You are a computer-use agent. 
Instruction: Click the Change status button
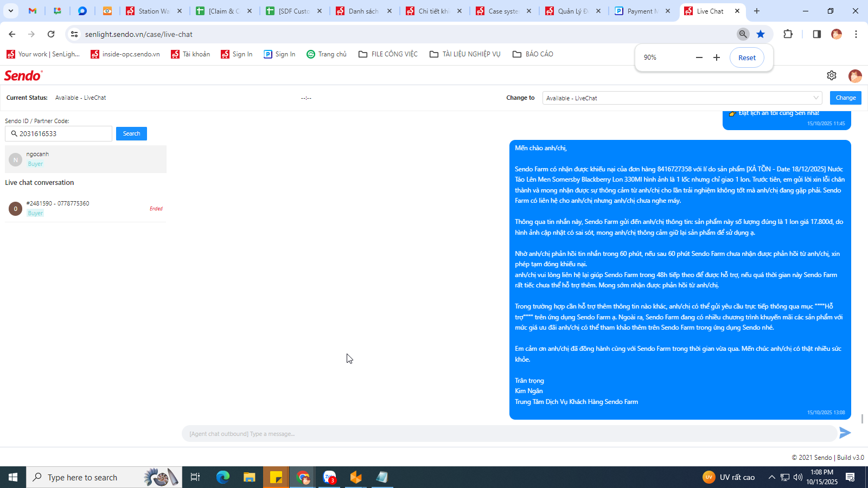click(846, 98)
